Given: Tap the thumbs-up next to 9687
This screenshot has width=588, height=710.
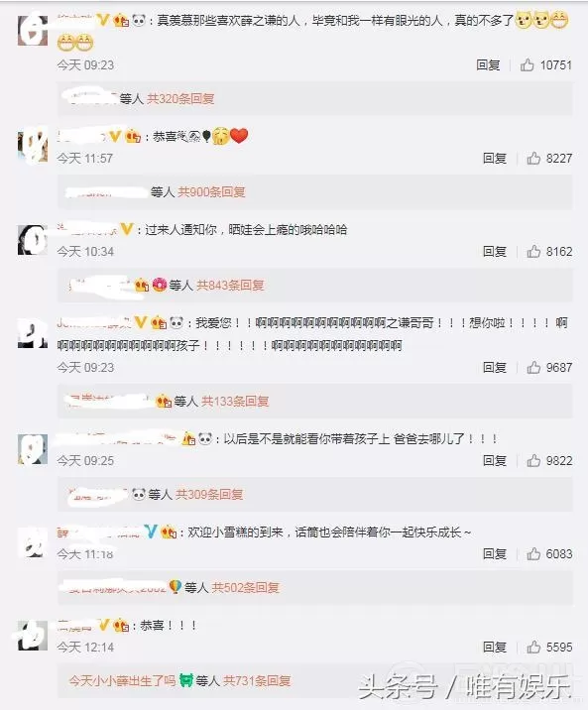Looking at the screenshot, I should [533, 367].
